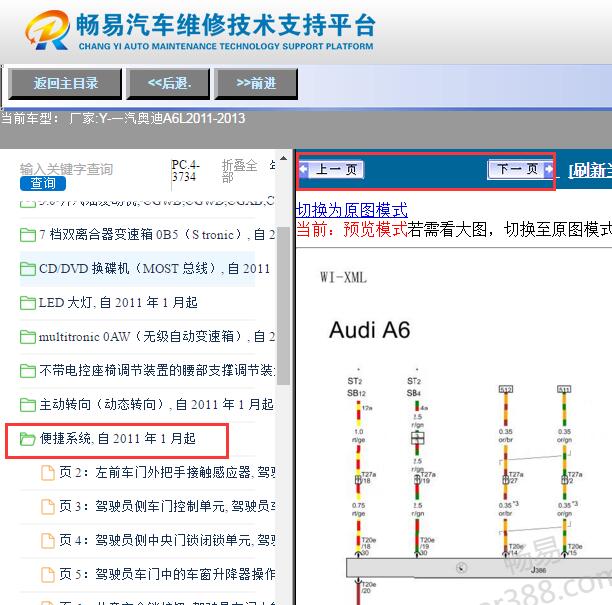This screenshot has height=605, width=612.
Task: Click folder icon of 不带电控座椅调节装置
Action: pos(28,371)
